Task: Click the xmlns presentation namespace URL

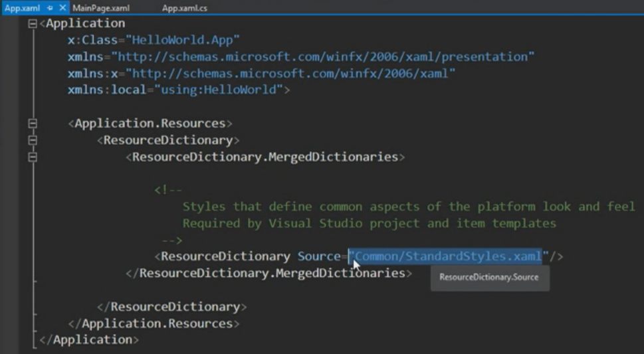Action: (x=323, y=56)
